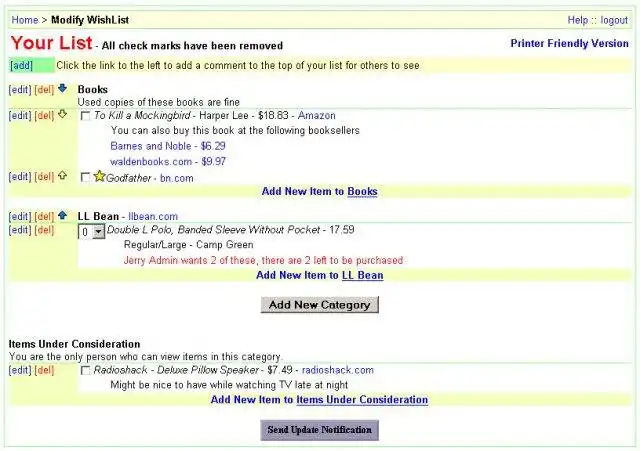Delete the To Kill a Mockingbird item
Viewport: 640px width, 451px height.
click(x=44, y=116)
